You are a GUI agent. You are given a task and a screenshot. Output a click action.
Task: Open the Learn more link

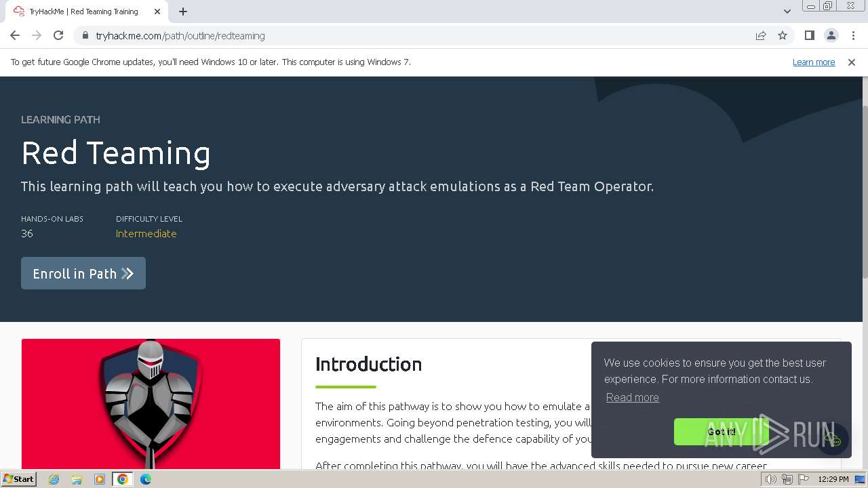click(814, 62)
